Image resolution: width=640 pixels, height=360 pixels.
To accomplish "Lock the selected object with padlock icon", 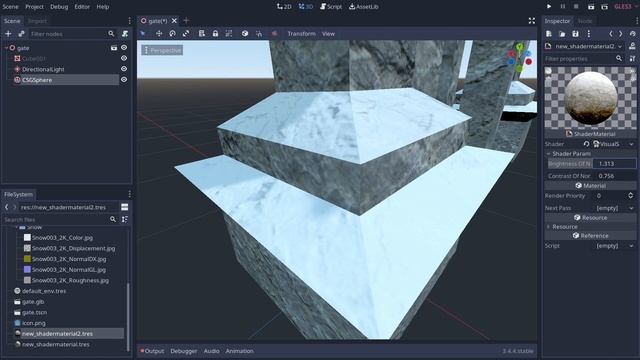I will click(215, 33).
